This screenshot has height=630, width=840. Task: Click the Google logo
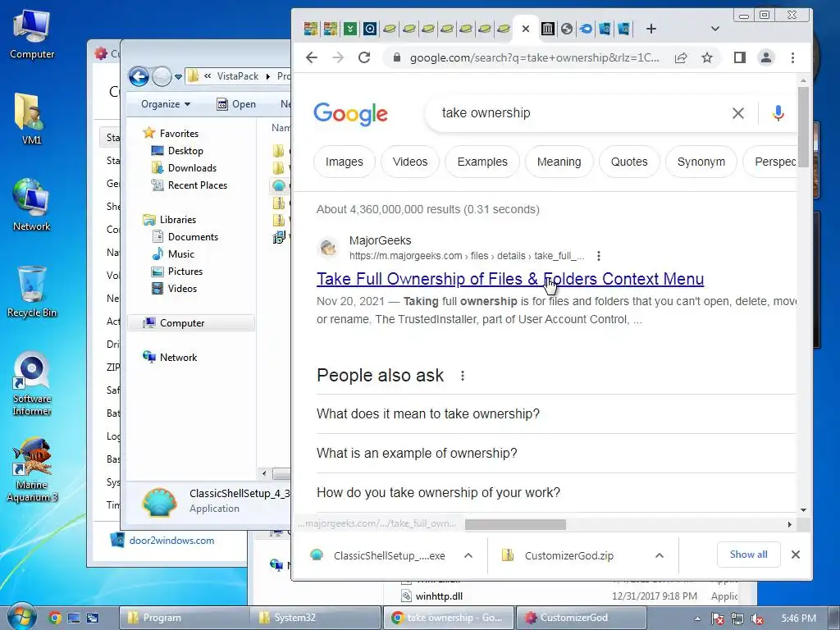click(x=350, y=113)
